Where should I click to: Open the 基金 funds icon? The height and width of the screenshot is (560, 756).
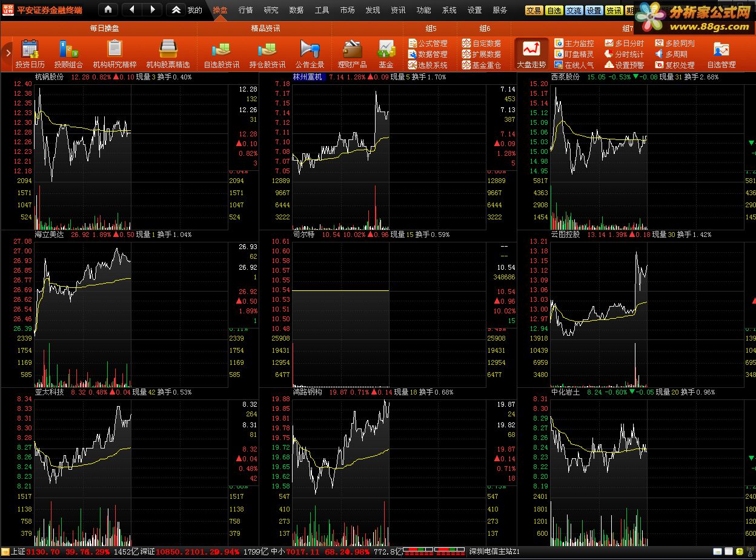386,54
